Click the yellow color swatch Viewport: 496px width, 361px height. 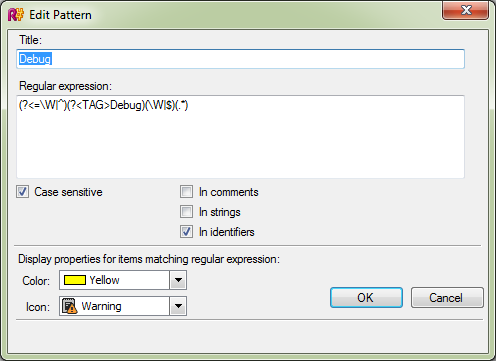(75, 280)
